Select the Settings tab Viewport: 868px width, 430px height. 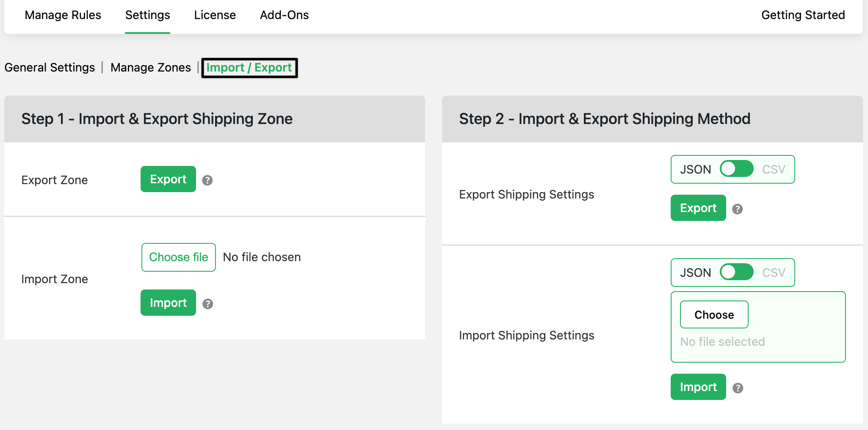tap(147, 15)
